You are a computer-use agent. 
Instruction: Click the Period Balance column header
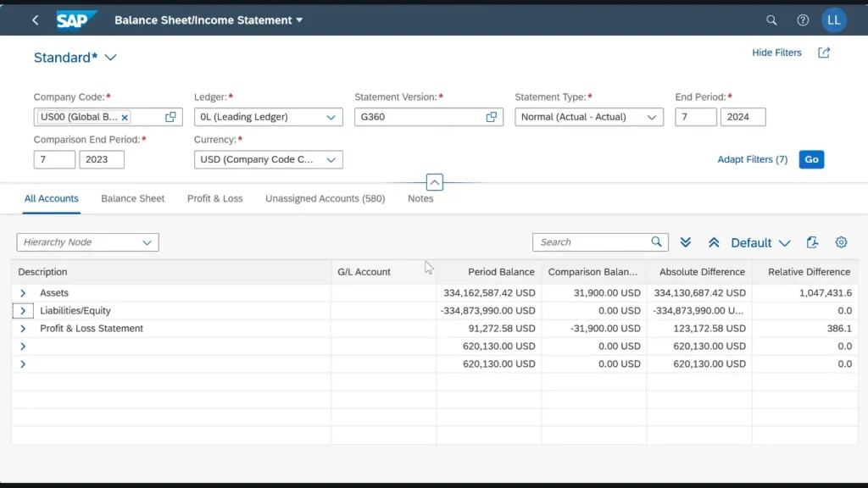[x=489, y=272]
